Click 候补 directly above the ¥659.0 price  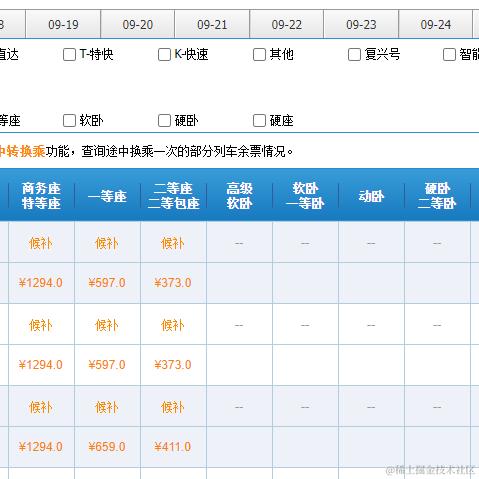click(107, 407)
